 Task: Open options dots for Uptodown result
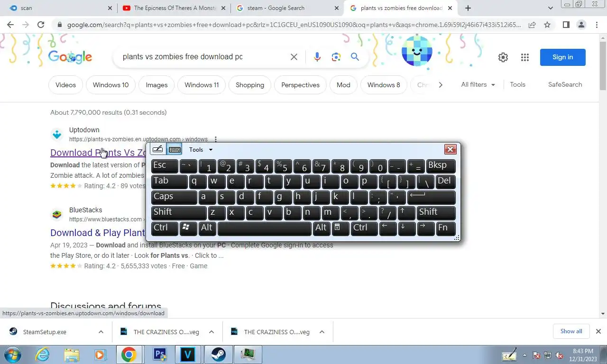click(216, 139)
